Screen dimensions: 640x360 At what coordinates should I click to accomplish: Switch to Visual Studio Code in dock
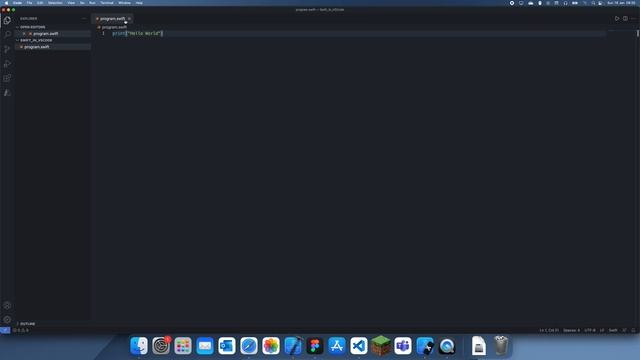(x=359, y=346)
